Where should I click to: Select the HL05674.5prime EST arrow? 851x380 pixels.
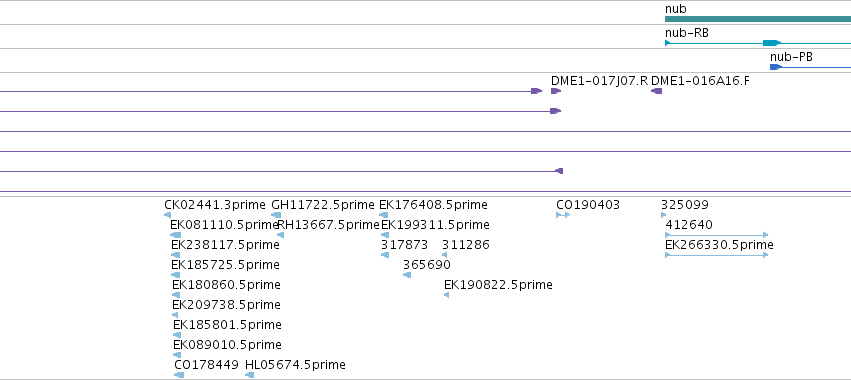(250, 375)
